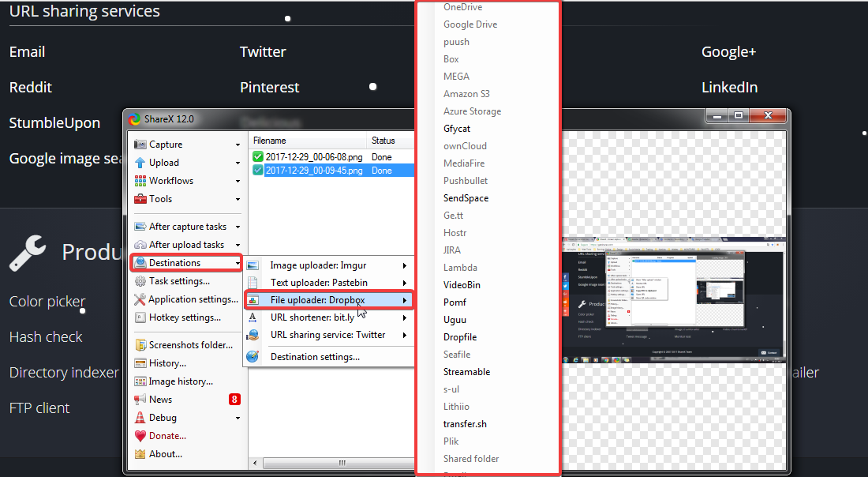Click the Debug cone icon

pos(140,418)
